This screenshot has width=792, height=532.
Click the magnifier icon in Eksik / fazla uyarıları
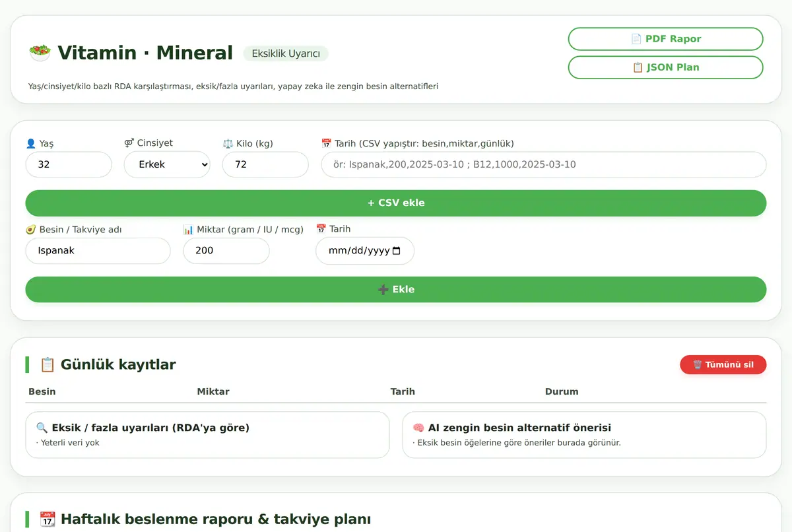[42, 428]
